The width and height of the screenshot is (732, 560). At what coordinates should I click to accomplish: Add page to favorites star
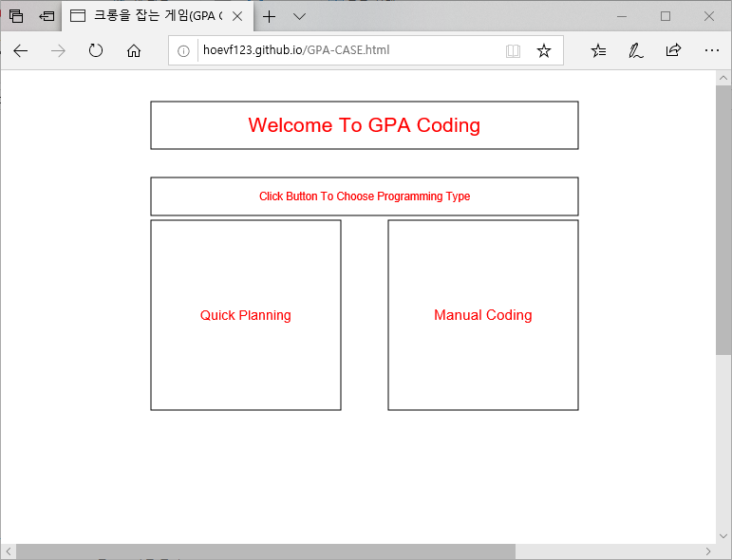click(x=544, y=50)
